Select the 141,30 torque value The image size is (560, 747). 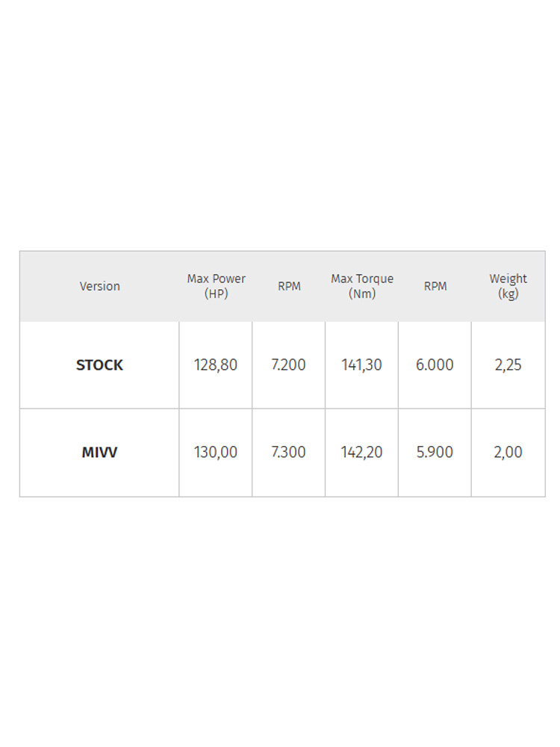click(362, 365)
